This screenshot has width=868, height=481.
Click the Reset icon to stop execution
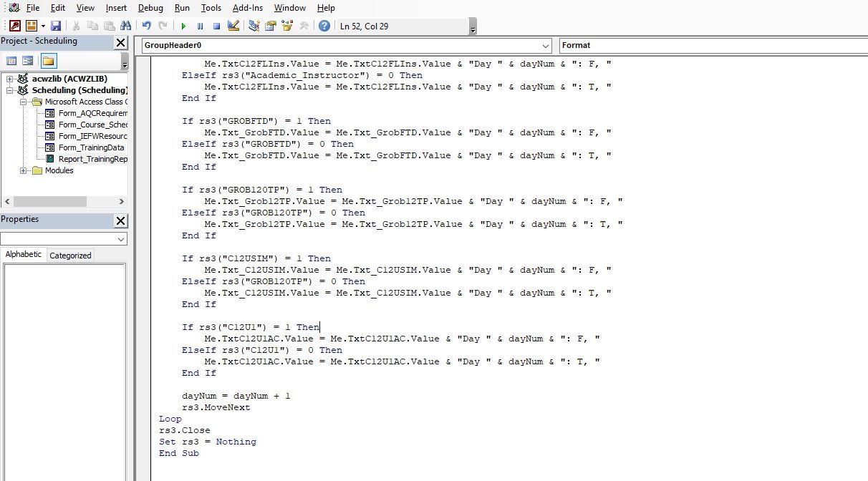coord(216,25)
